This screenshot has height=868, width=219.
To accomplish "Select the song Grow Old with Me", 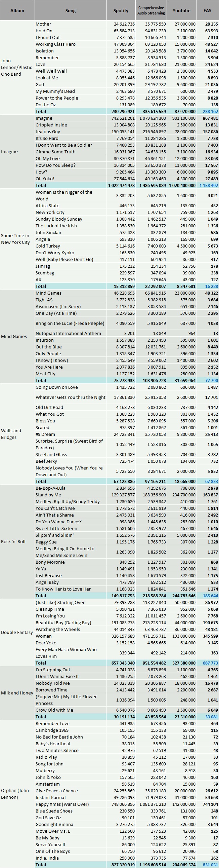I will [54, 710].
